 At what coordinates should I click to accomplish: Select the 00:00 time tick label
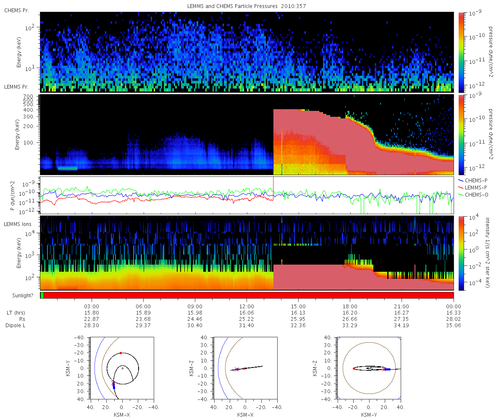tap(454, 306)
